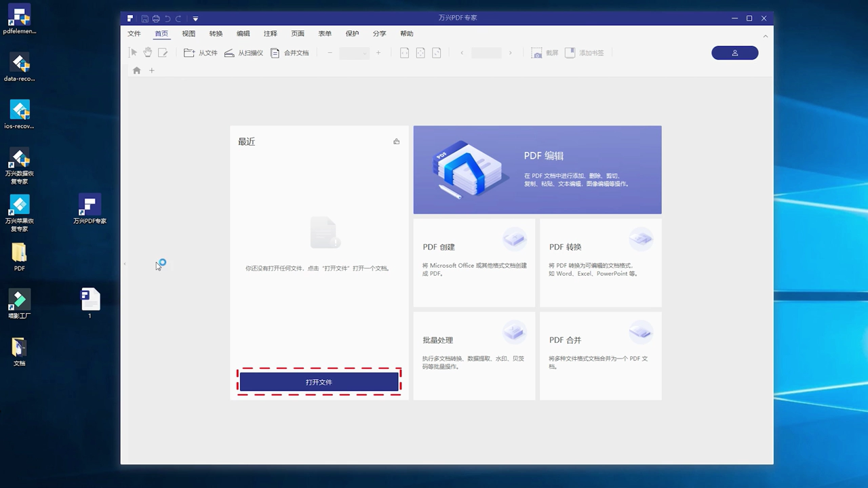
Task: Expand the left side panel arrow
Action: (124, 264)
